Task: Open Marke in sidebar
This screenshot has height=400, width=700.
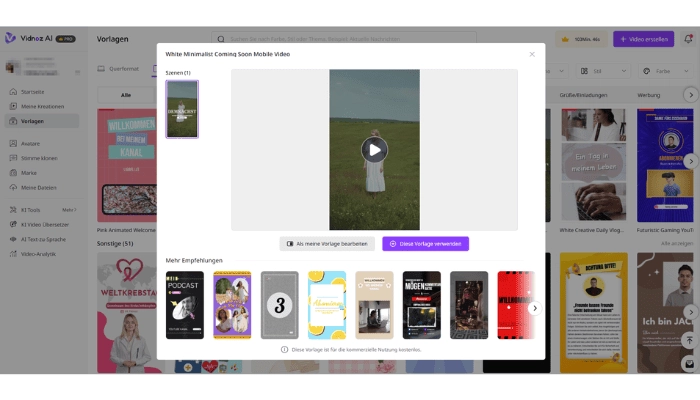Action: coord(29,173)
